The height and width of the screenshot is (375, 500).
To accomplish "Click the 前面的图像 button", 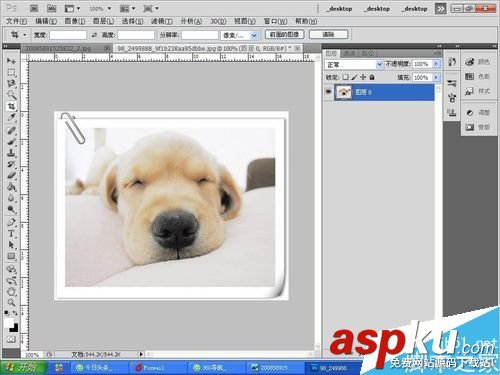I will pyautogui.click(x=284, y=34).
